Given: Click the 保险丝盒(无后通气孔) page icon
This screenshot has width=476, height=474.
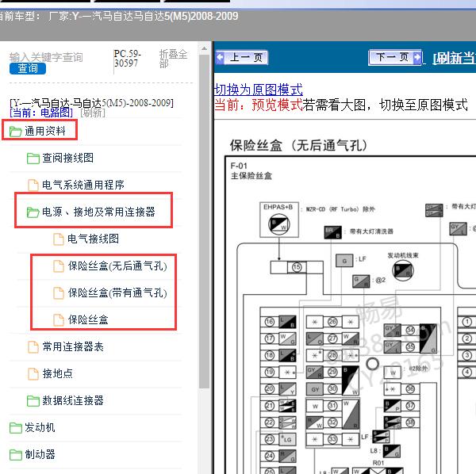Looking at the screenshot, I should [x=59, y=266].
